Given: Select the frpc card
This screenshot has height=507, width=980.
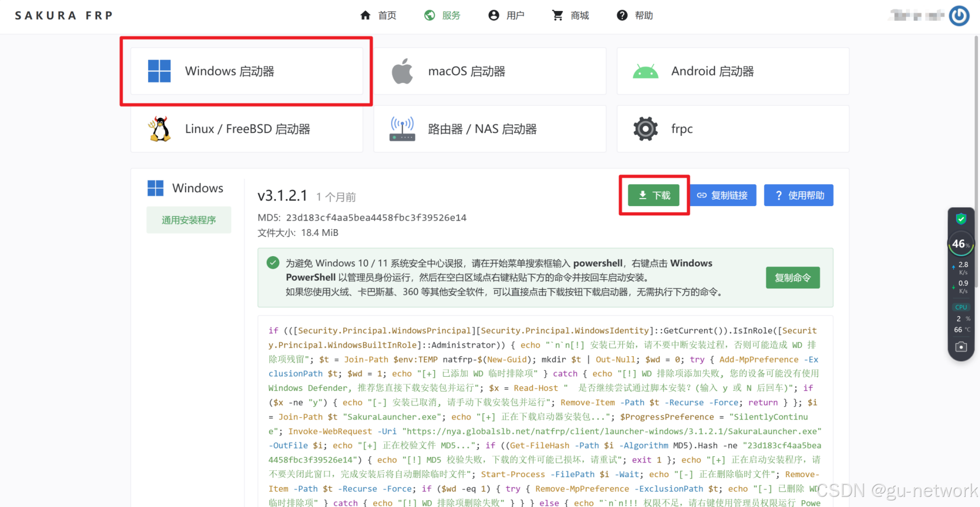Looking at the screenshot, I should click(732, 129).
